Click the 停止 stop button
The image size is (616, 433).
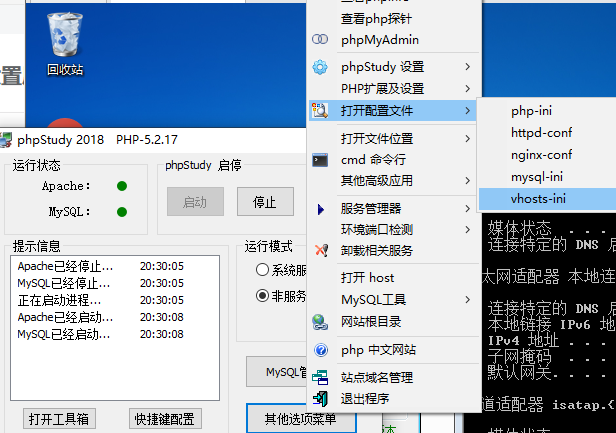[265, 202]
